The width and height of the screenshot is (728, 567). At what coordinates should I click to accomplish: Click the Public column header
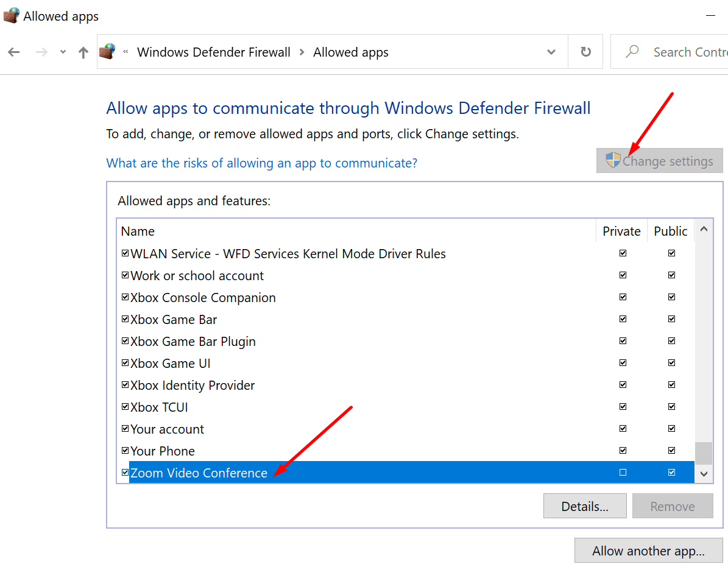point(670,231)
